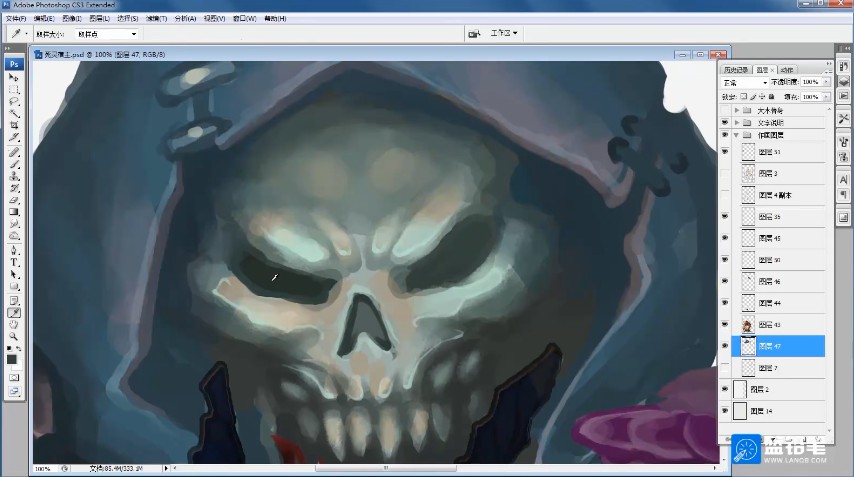This screenshot has height=477, width=854.
Task: Open the fill slider arrow in Layers
Action: pos(827,96)
